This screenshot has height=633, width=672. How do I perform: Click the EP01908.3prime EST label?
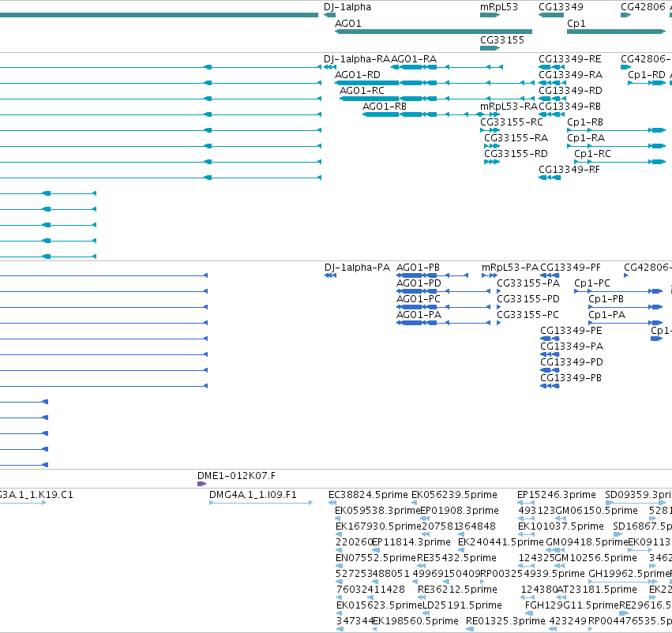[x=460, y=511]
